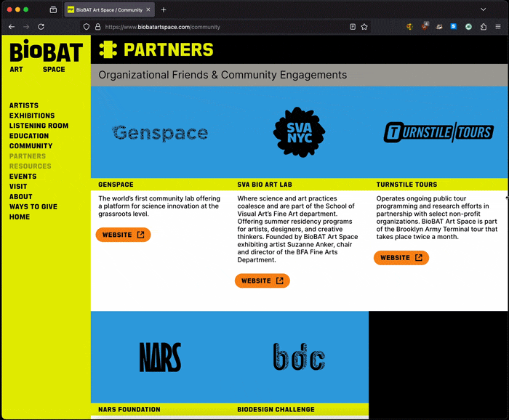The height and width of the screenshot is (420, 509).
Task: Open a new browser tab
Action: 164,9
